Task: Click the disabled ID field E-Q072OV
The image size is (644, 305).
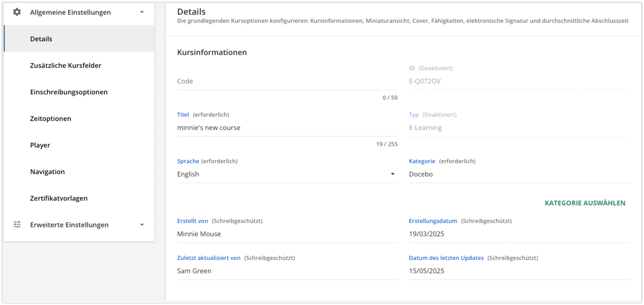Action: click(519, 81)
